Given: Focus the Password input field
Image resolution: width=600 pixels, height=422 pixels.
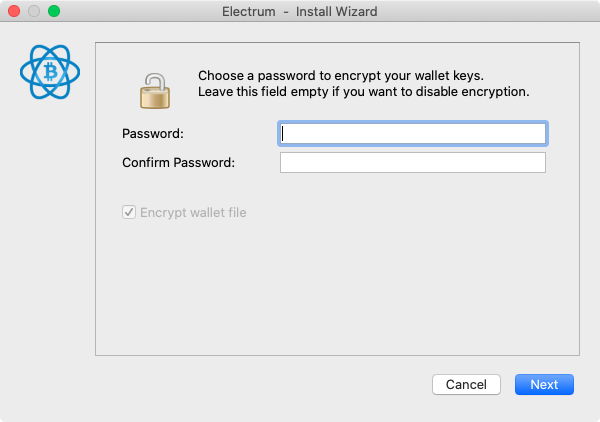Looking at the screenshot, I should 413,134.
